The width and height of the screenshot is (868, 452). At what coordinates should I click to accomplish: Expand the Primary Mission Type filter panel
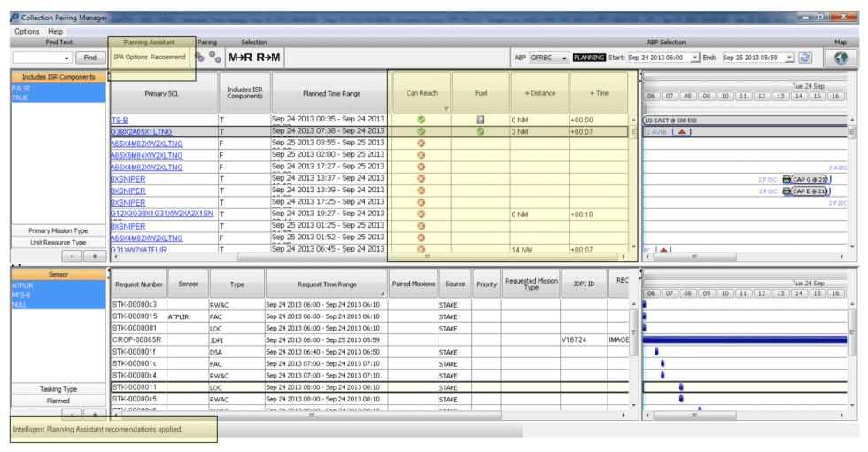pos(58,230)
